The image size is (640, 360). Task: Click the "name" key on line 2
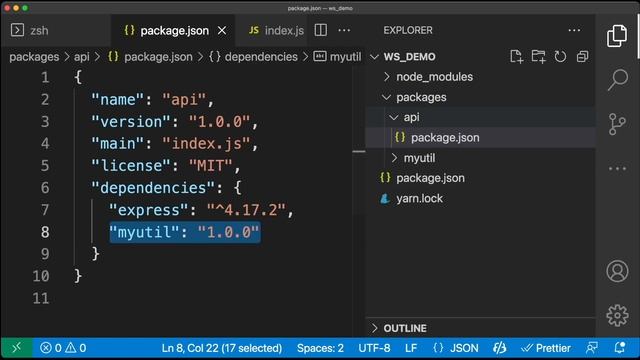click(x=118, y=100)
